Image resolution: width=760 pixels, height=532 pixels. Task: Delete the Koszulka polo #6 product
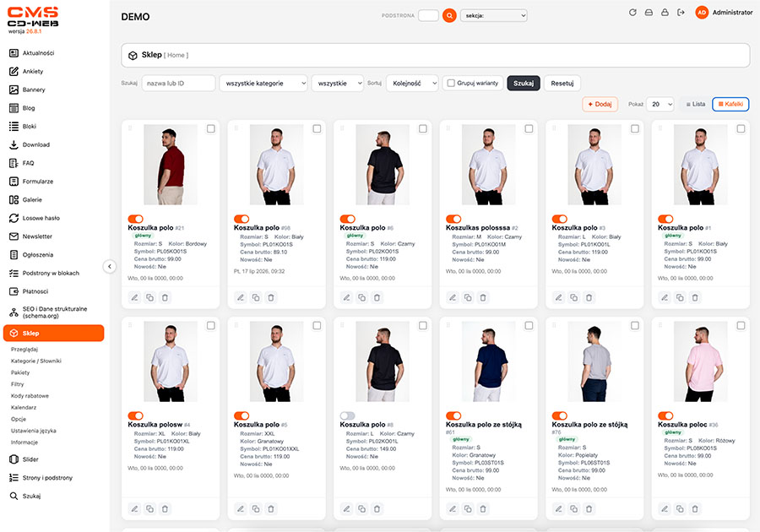pyautogui.click(x=377, y=297)
